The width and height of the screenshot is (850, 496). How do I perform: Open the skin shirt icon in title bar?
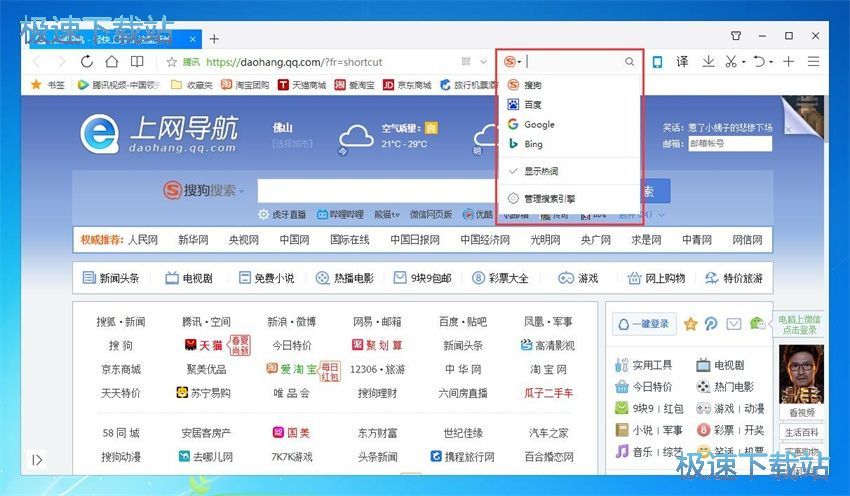click(736, 36)
